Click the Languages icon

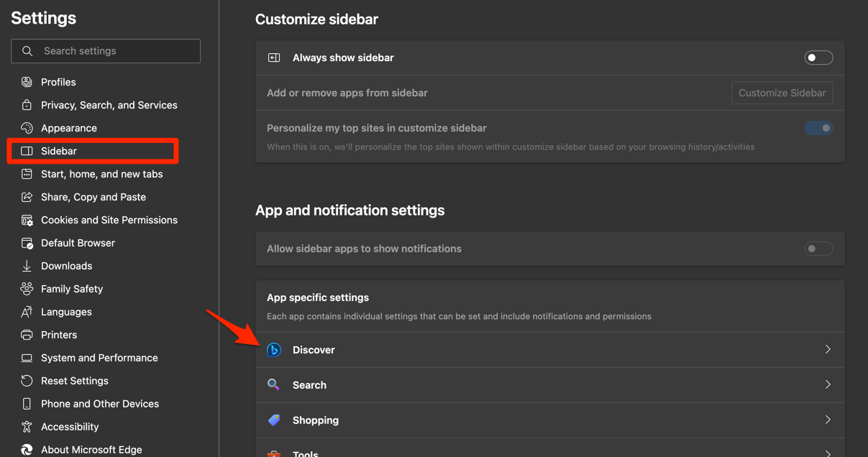[x=27, y=312]
